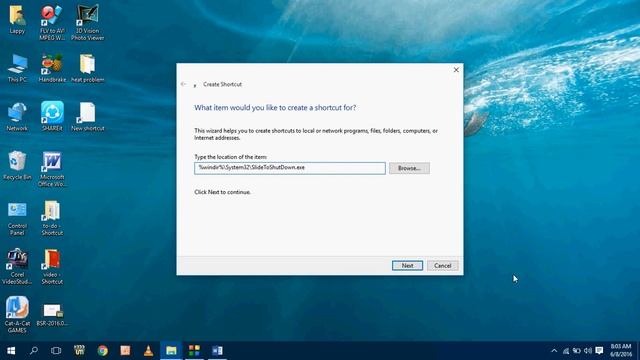
Task: Open Task View on the taskbar
Action: click(x=56, y=351)
